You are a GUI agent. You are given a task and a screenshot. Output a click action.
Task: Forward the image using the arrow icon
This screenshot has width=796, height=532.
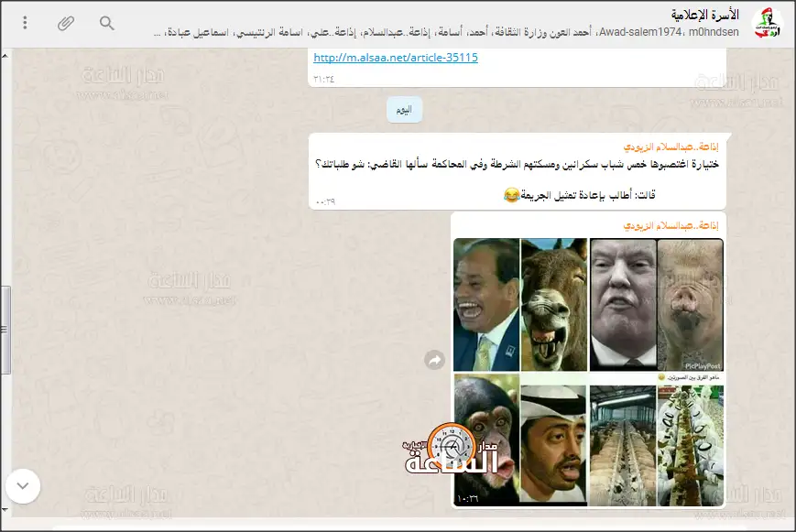tap(434, 361)
